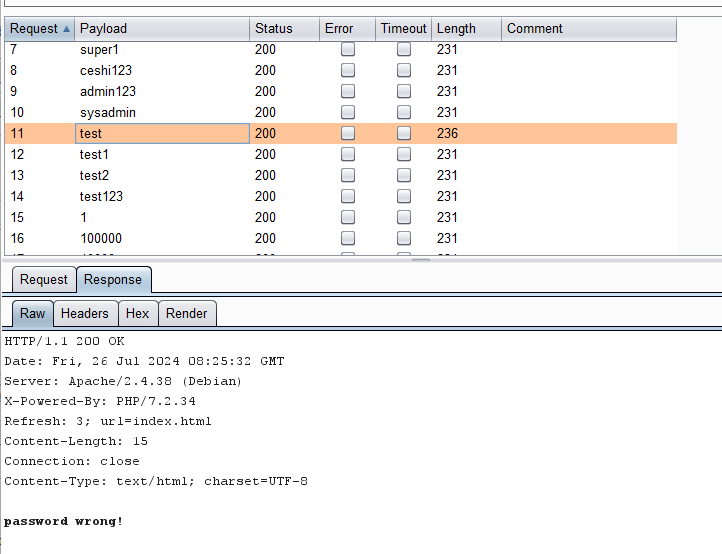Viewport: 722px width, 554px height.
Task: Click the panel splitter handle below the results table
Action: (422, 259)
